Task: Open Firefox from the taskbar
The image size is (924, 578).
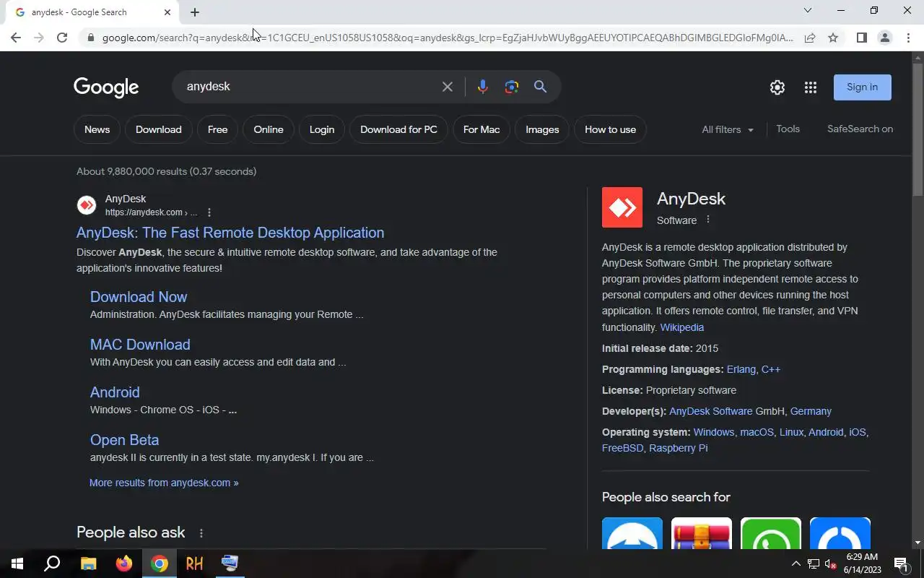Action: (x=124, y=564)
